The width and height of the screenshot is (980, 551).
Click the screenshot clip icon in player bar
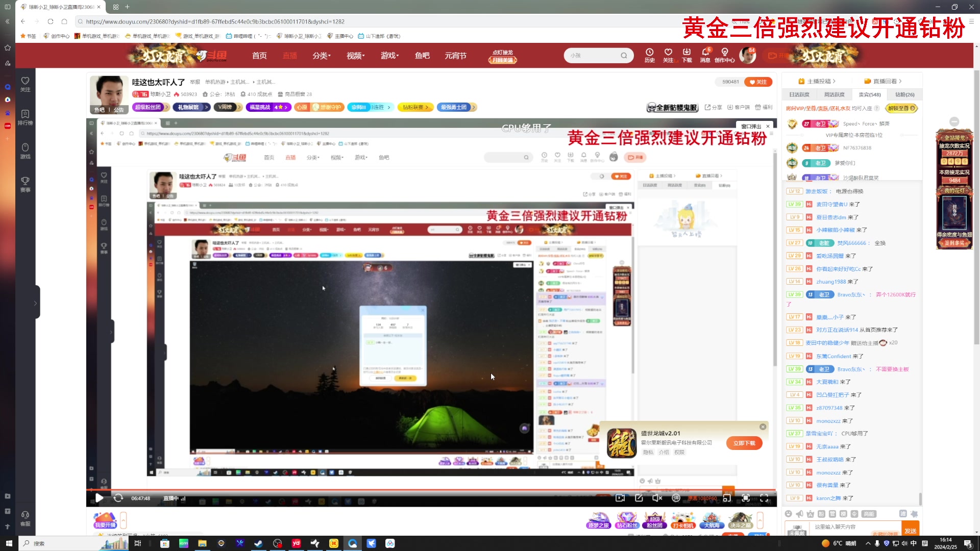pos(638,498)
